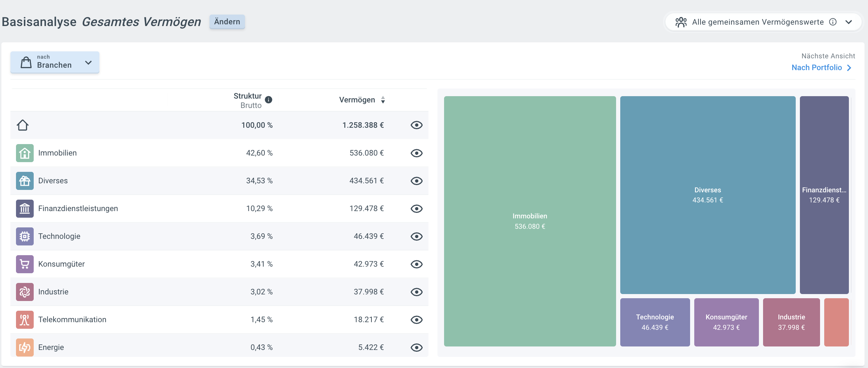Open the nach Branchen dropdown

click(55, 62)
